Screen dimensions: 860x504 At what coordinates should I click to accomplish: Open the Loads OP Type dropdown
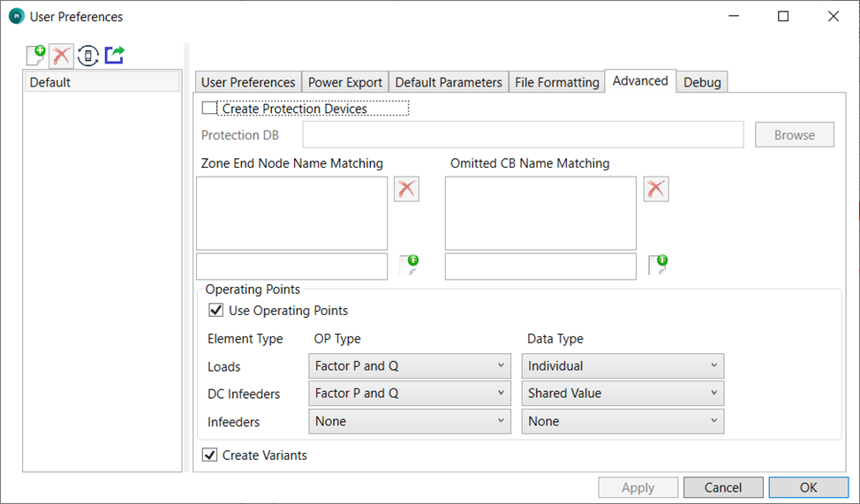[x=410, y=365]
